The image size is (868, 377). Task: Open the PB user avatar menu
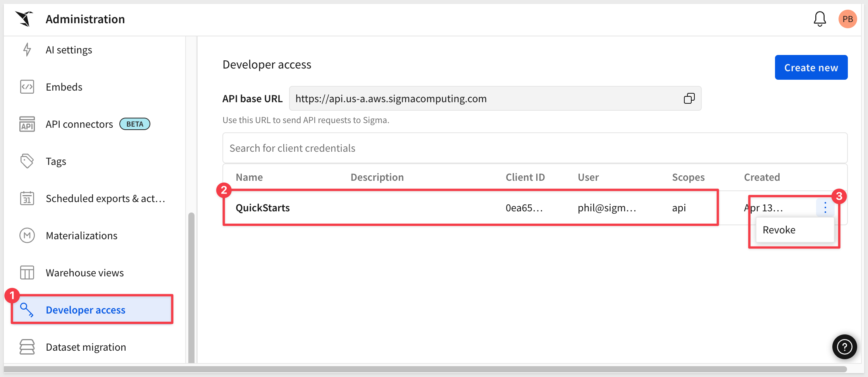847,19
